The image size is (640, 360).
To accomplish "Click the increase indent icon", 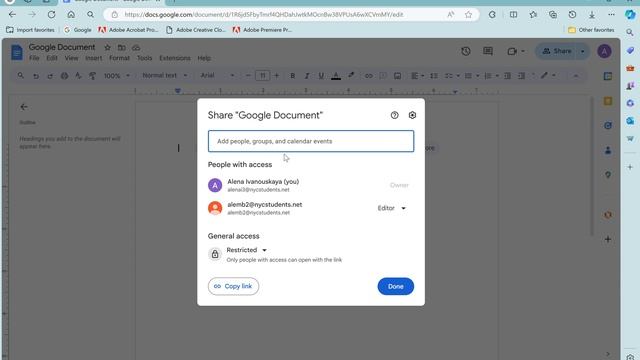I will tap(521, 76).
